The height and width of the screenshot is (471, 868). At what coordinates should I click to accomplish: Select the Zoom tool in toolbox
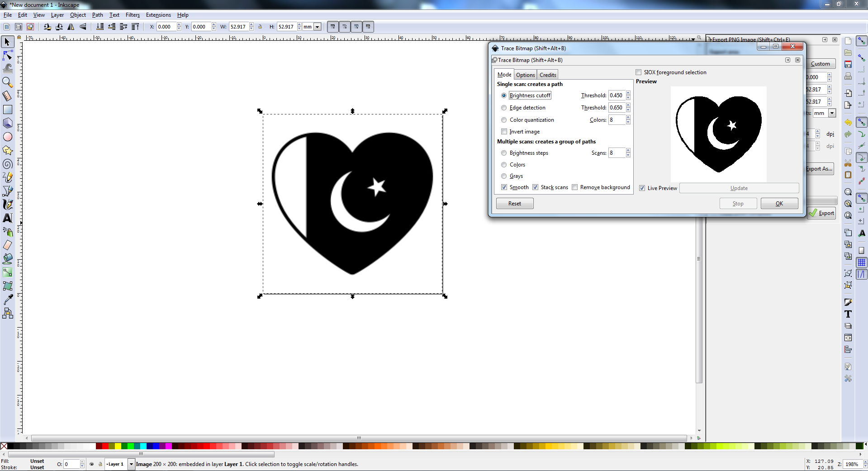8,82
